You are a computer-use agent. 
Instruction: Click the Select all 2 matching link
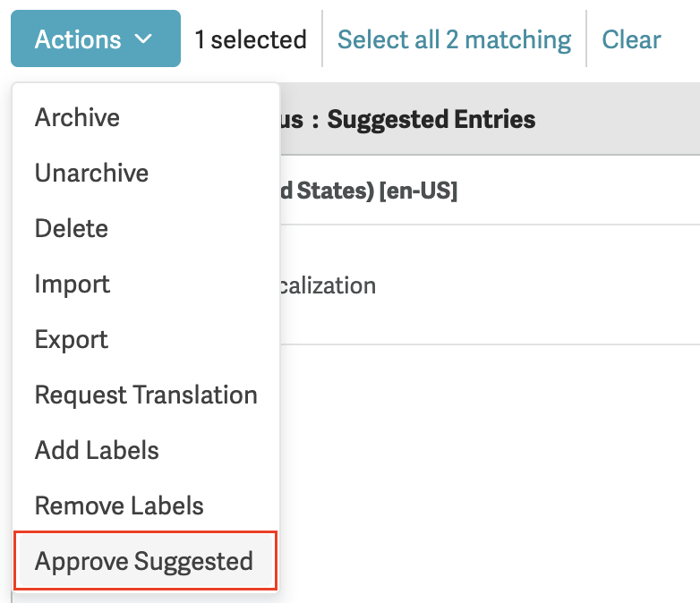pos(454,39)
